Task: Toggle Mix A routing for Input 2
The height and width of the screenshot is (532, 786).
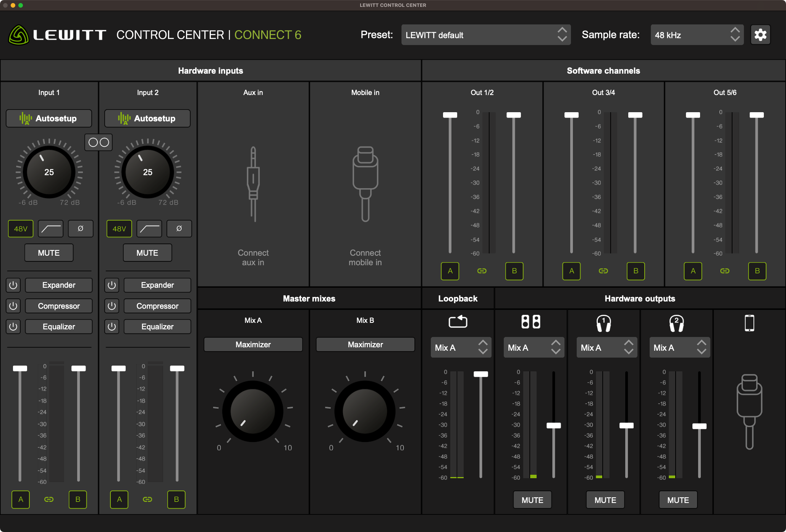Action: click(x=119, y=499)
